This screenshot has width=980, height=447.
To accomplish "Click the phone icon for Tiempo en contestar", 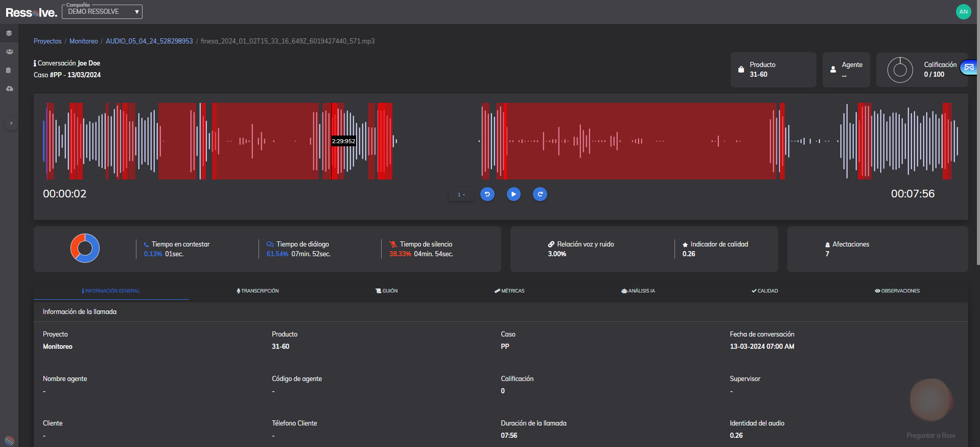I will 146,244.
